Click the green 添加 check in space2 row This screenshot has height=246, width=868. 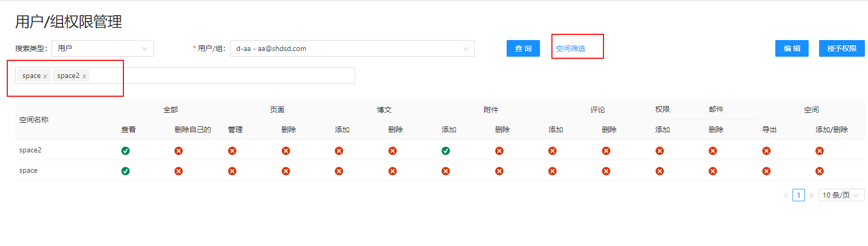[446, 151]
